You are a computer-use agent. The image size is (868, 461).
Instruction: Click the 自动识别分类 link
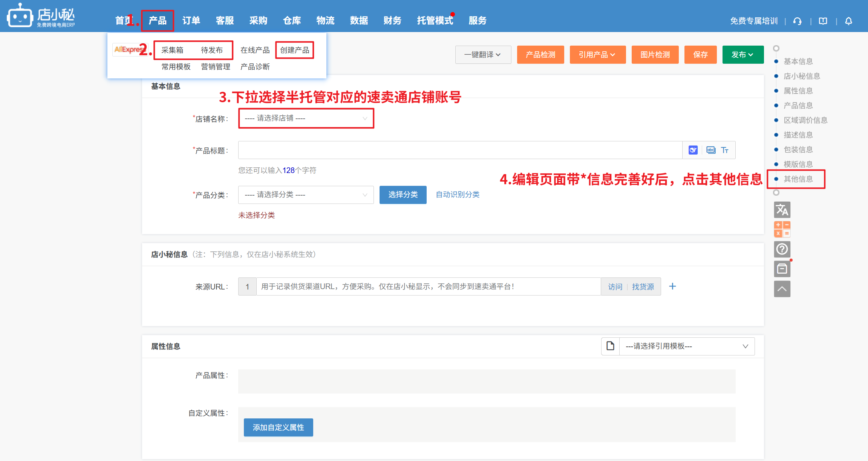(x=458, y=195)
